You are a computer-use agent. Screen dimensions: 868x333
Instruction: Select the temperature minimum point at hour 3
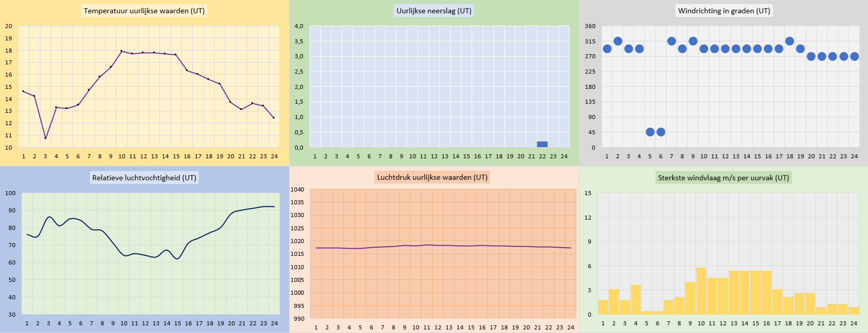pos(45,138)
